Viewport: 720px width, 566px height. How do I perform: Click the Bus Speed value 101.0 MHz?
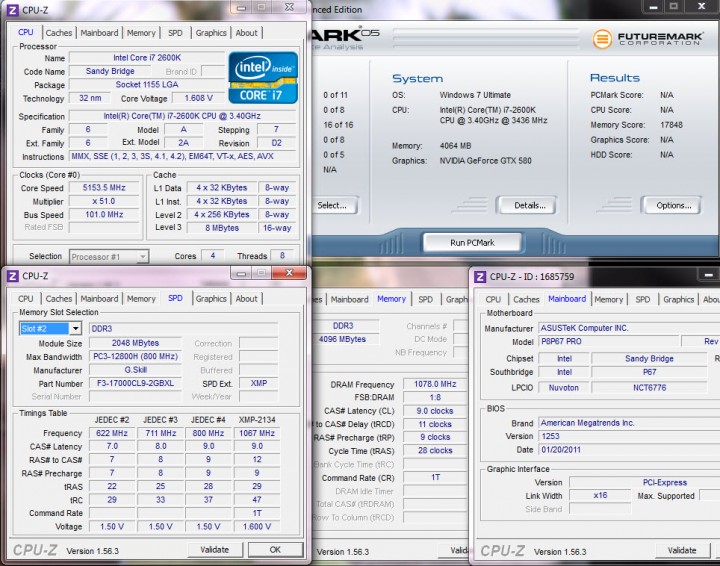tap(104, 215)
